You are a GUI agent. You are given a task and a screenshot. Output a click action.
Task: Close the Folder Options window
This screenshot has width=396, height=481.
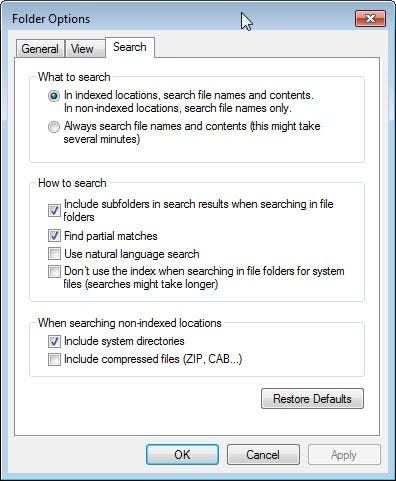(x=370, y=18)
